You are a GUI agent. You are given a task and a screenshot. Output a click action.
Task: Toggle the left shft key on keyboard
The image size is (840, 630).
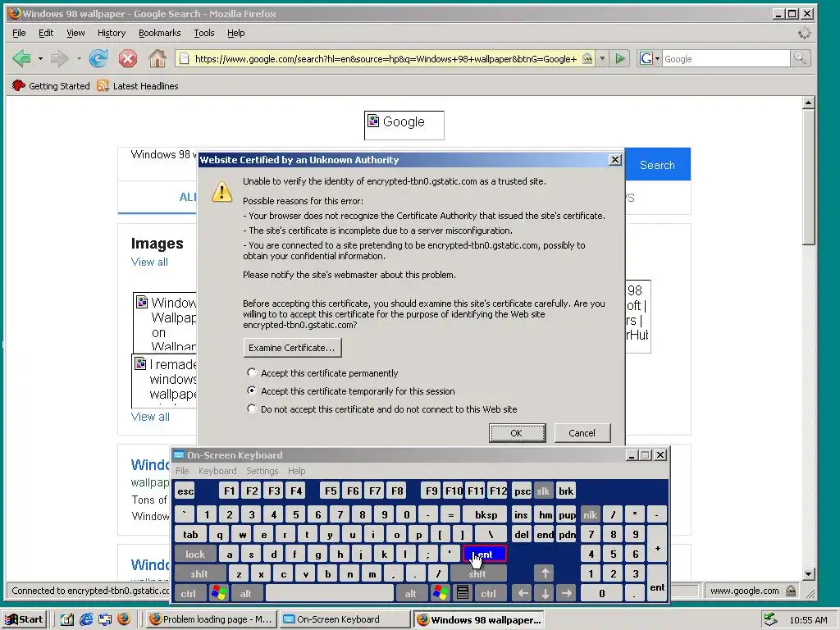click(199, 573)
